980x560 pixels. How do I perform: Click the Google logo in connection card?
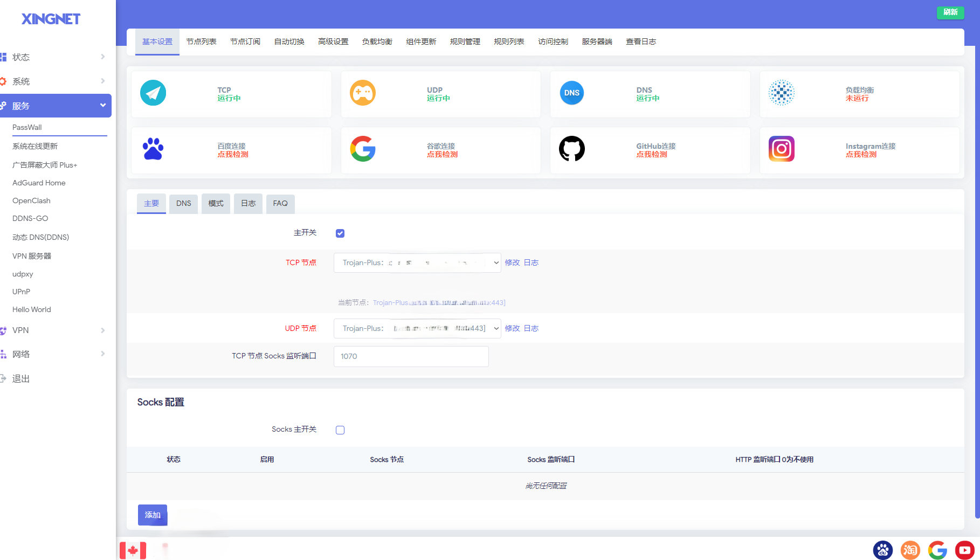[x=363, y=149]
